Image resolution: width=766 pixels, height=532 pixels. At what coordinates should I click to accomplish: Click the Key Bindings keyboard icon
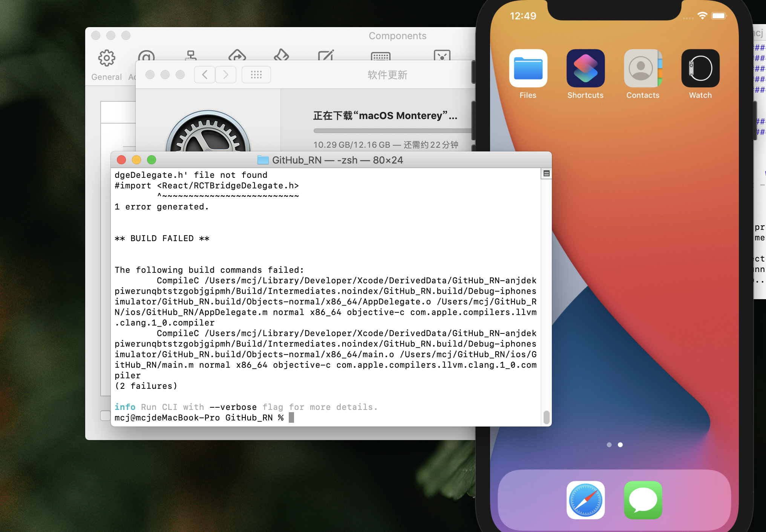pyautogui.click(x=381, y=56)
